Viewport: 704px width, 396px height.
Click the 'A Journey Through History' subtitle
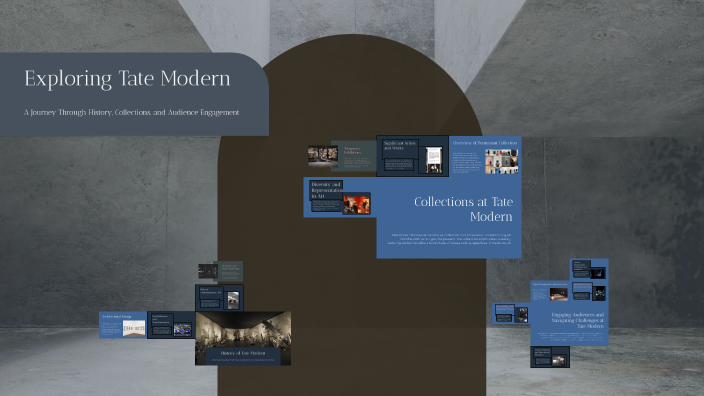tap(132, 112)
